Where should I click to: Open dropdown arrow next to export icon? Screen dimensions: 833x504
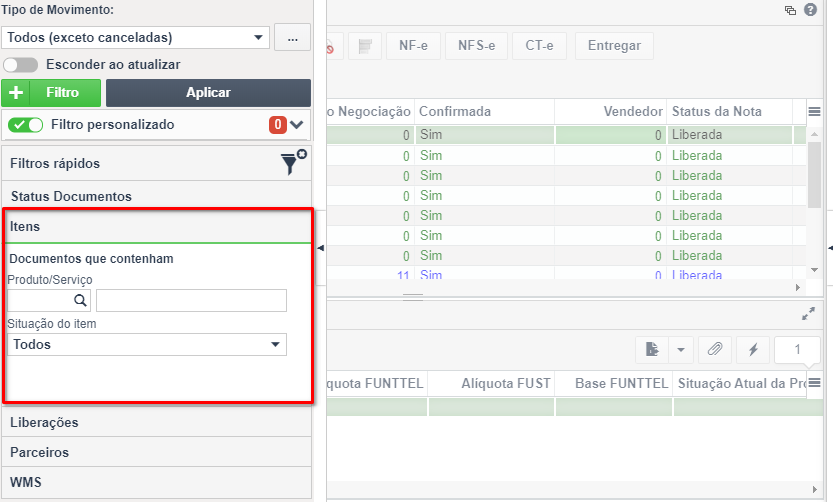pos(681,349)
